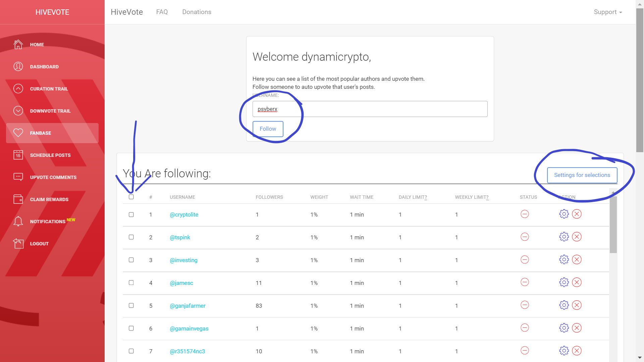
Task: Check the box for @r351574nc3 row
Action: tap(131, 351)
